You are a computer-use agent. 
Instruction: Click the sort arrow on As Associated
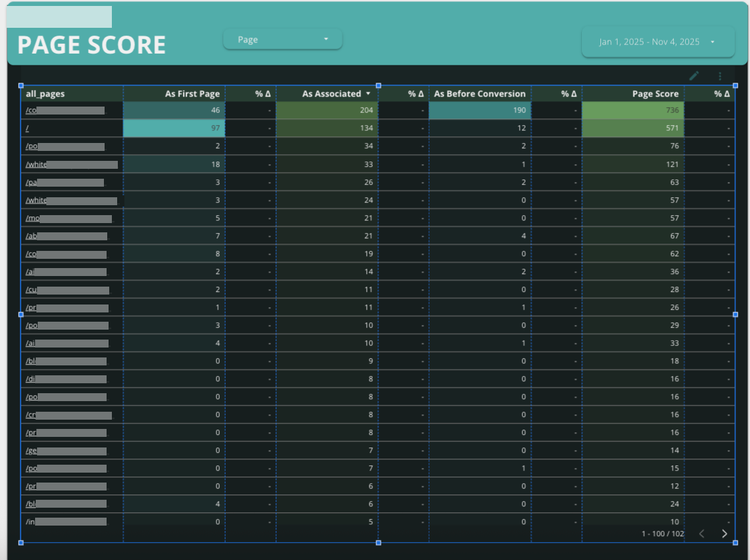369,93
